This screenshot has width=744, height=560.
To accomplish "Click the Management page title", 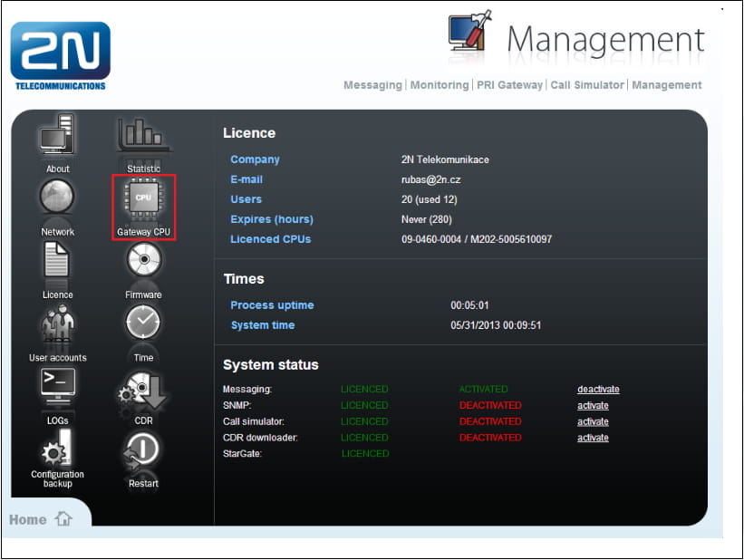I will (x=605, y=40).
